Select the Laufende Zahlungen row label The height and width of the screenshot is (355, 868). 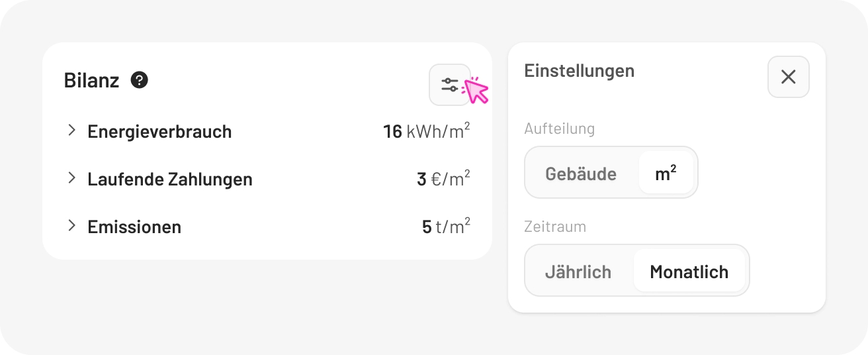(x=170, y=179)
